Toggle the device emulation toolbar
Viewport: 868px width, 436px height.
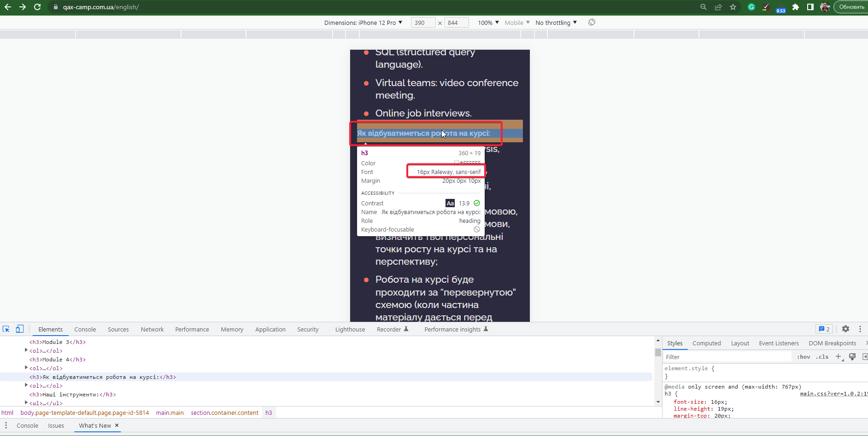(x=19, y=329)
